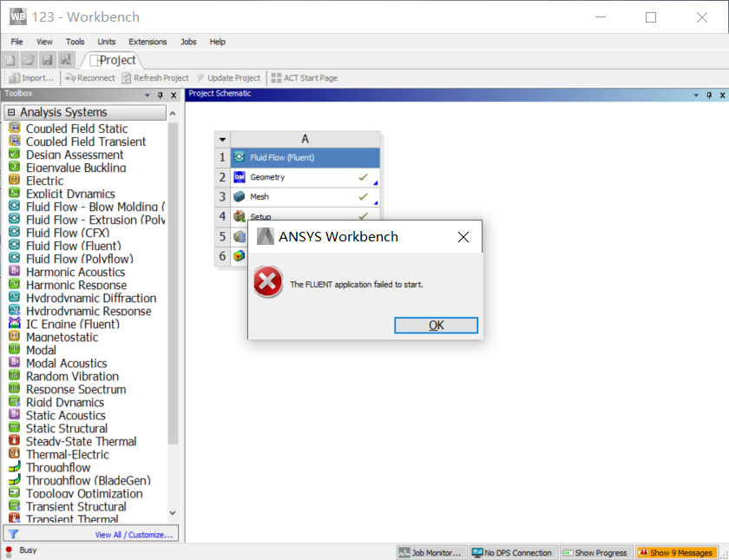The width and height of the screenshot is (729, 560).
Task: Select the Mesh cell icon
Action: [x=240, y=197]
